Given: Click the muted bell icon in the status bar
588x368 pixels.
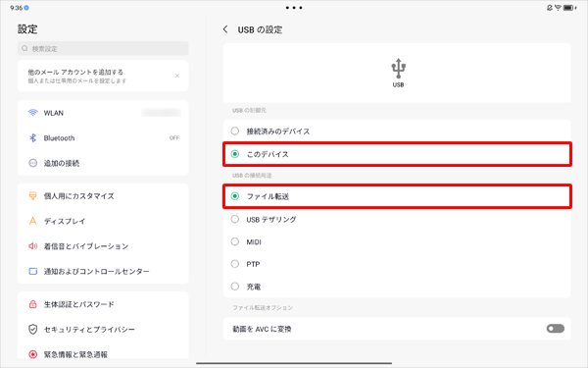Looking at the screenshot, I should 550,8.
